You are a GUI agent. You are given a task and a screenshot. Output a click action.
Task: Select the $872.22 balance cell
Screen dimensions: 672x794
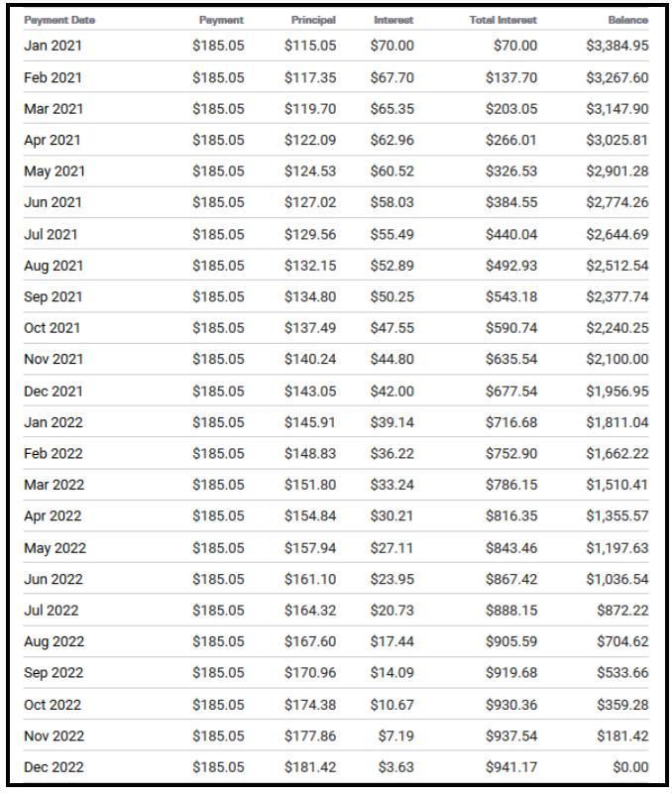[x=622, y=611]
